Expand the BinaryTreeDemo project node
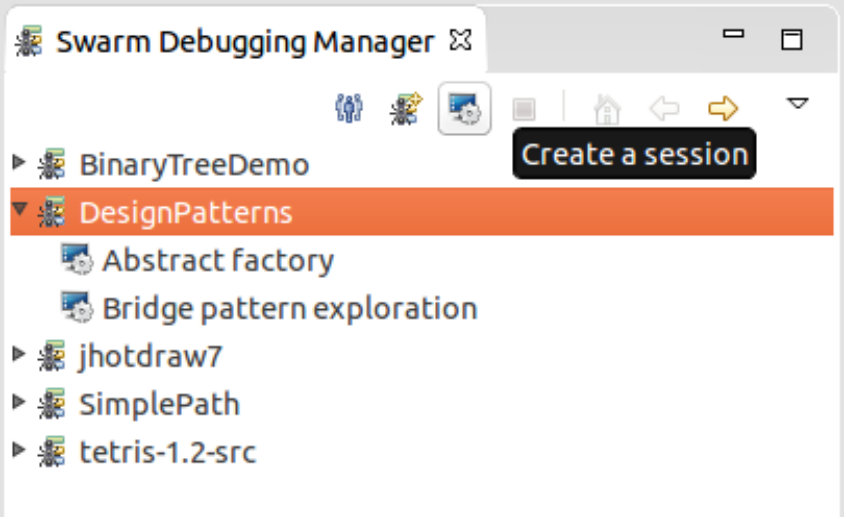Screen dimensions: 846x519 tap(19, 162)
